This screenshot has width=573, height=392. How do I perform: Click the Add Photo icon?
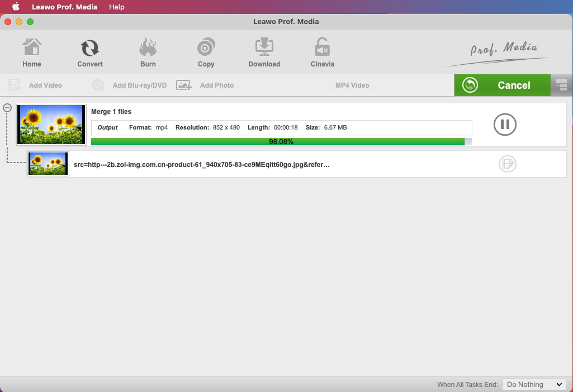pos(184,85)
